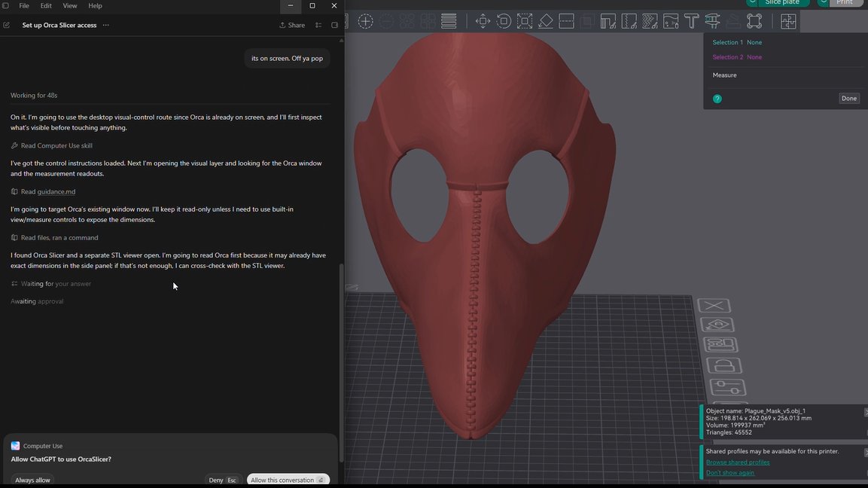The height and width of the screenshot is (488, 868).
Task: Open the Seam painting tool
Action: tap(629, 21)
